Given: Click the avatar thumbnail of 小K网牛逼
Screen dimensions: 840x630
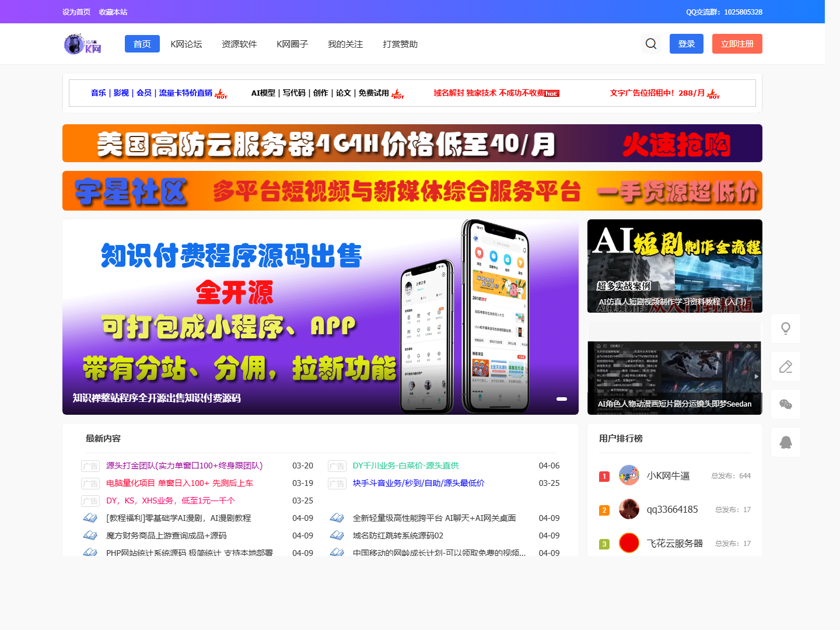Looking at the screenshot, I should point(629,475).
